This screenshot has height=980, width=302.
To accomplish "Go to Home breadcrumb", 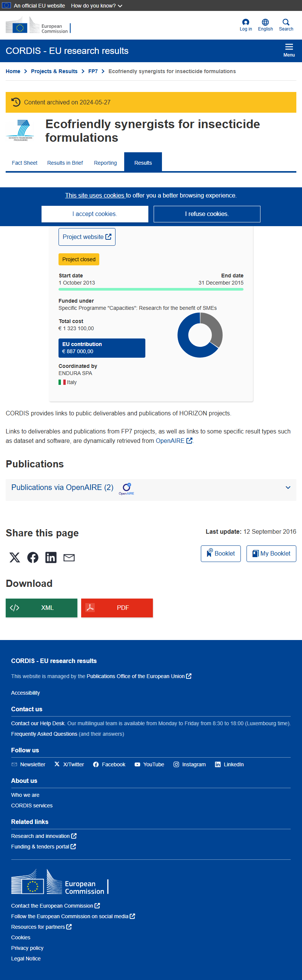I will pyautogui.click(x=13, y=72).
